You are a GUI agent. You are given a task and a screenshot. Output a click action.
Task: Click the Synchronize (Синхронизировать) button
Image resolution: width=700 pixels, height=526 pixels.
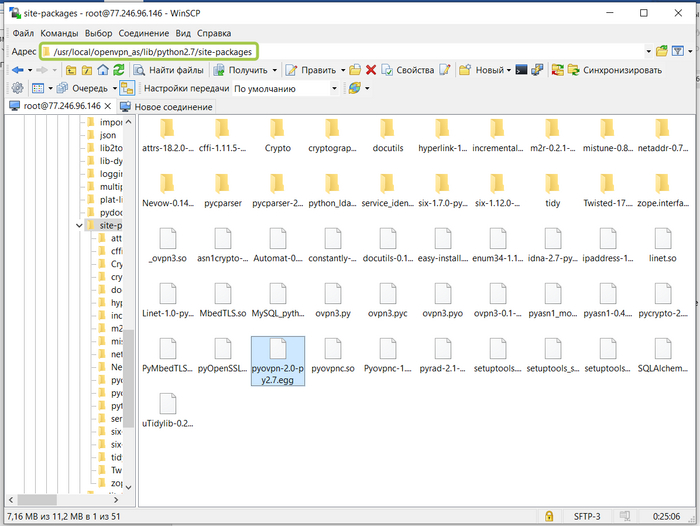point(614,70)
